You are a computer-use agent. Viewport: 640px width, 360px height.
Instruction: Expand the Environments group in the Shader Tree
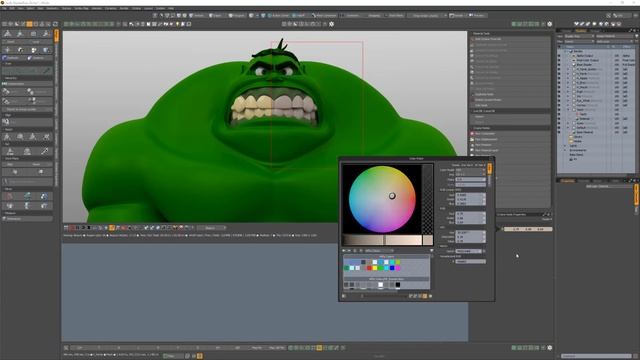point(566,150)
